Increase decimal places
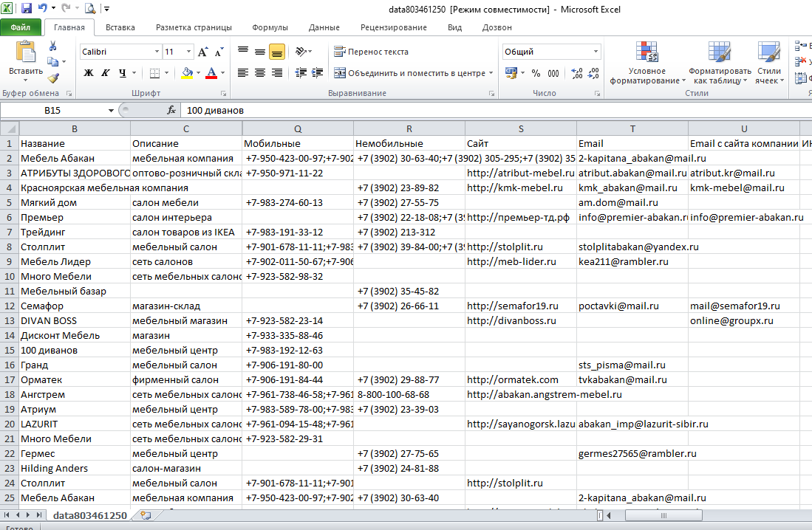 (577, 73)
